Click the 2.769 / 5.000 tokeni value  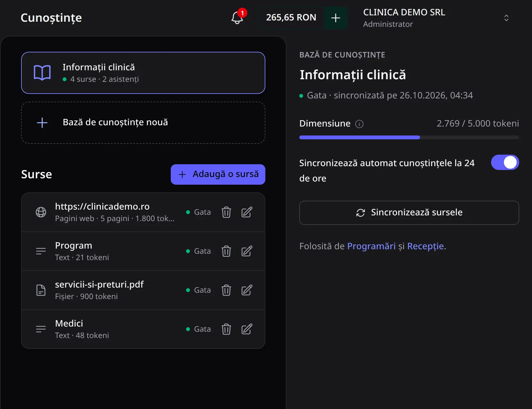tap(478, 123)
